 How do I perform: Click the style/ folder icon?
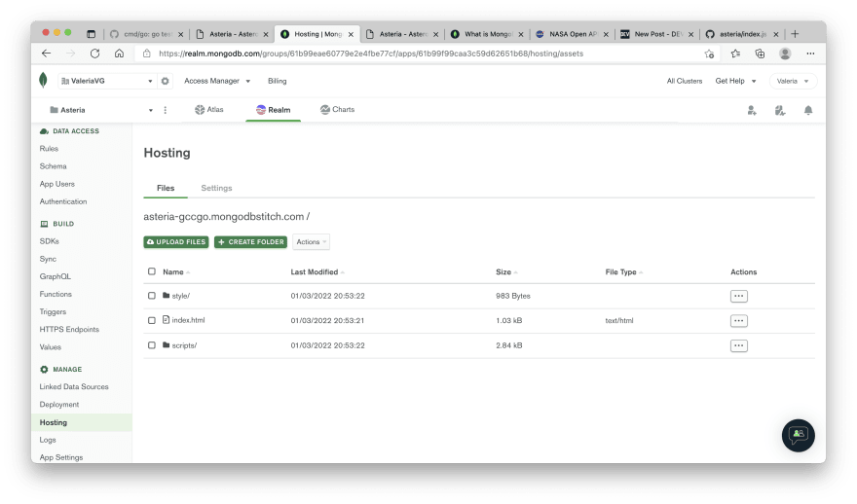167,296
